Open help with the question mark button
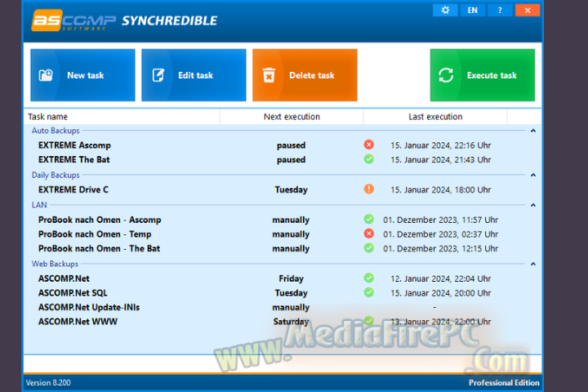 click(x=500, y=10)
